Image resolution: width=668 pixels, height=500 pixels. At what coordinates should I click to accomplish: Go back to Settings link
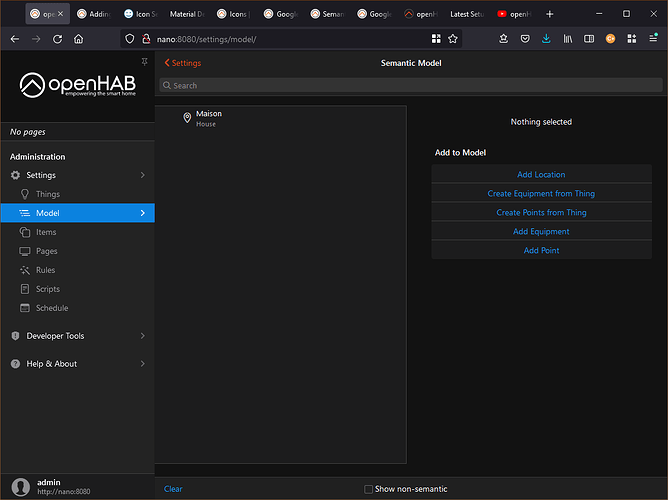pyautogui.click(x=183, y=63)
